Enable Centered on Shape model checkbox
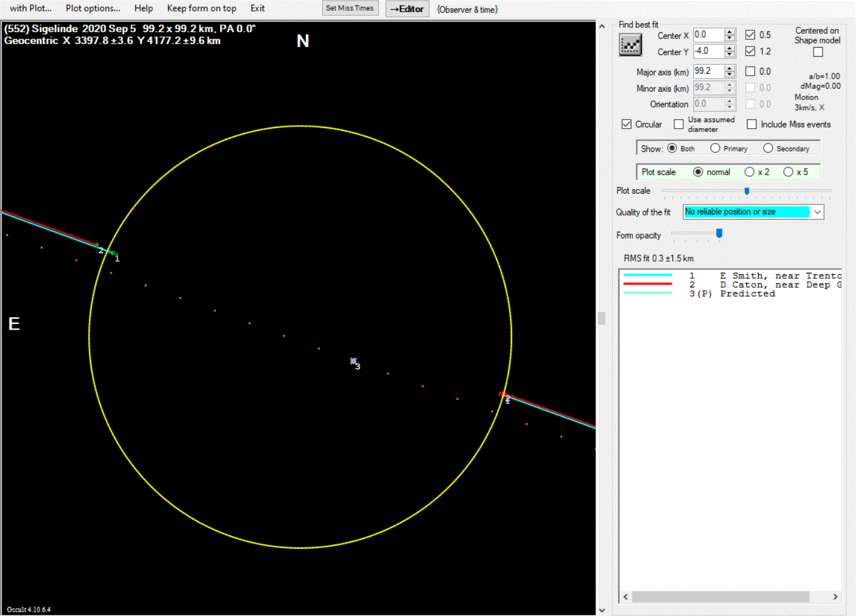Screen dimensions: 856x616 (x=818, y=52)
